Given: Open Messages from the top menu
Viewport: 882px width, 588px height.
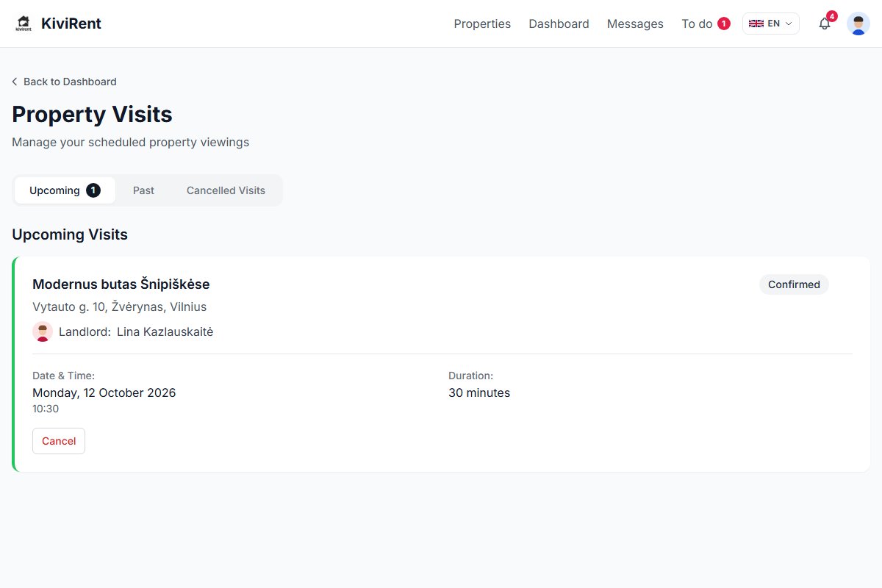Looking at the screenshot, I should pyautogui.click(x=635, y=24).
